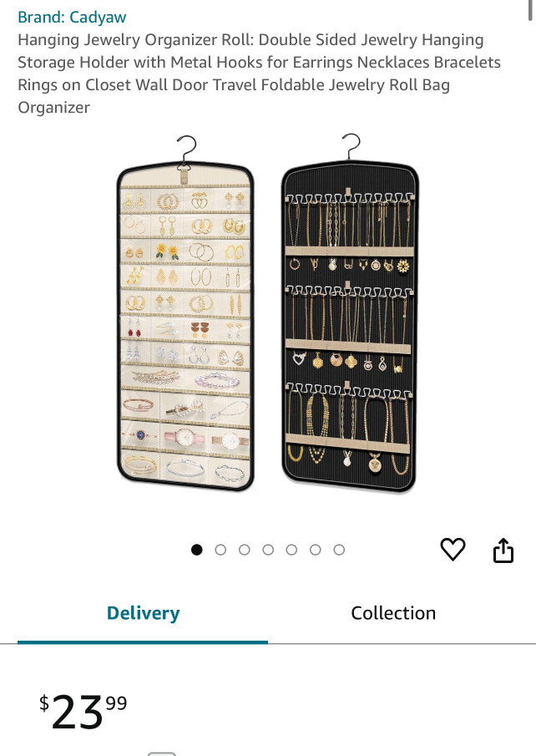Jump to second image dot
This screenshot has height=756, width=536.
click(220, 550)
